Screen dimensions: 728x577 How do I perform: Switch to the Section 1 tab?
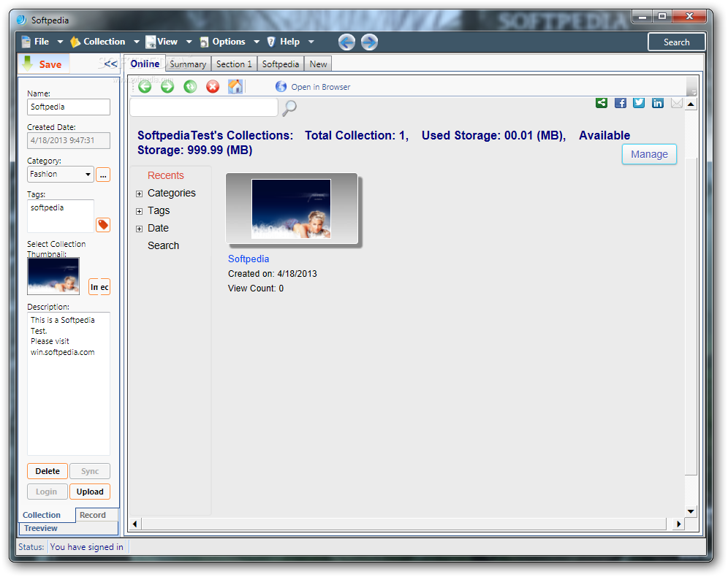point(234,64)
